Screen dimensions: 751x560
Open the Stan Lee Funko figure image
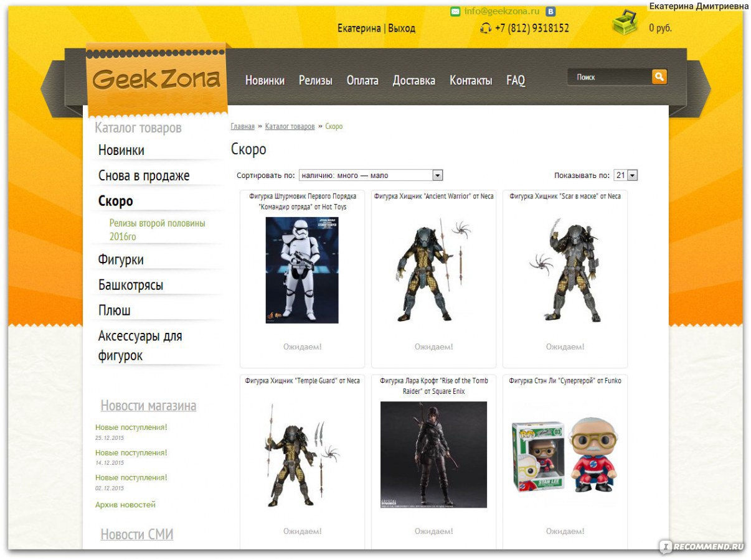tap(565, 455)
